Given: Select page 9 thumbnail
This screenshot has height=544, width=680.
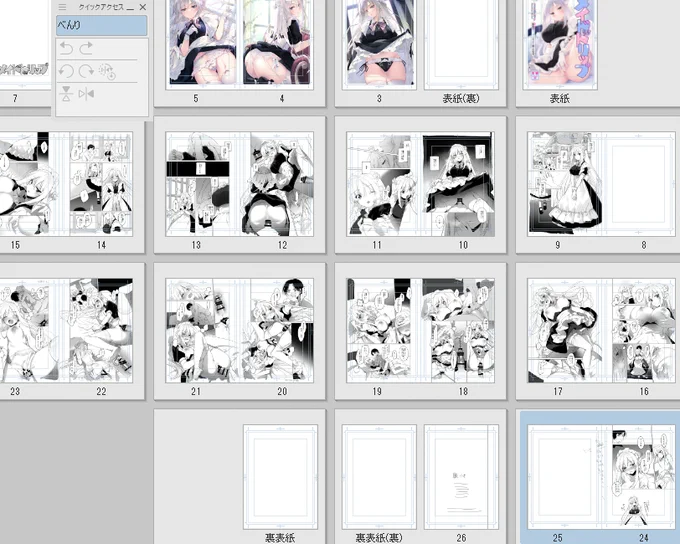Looking at the screenshot, I should pos(563,184).
